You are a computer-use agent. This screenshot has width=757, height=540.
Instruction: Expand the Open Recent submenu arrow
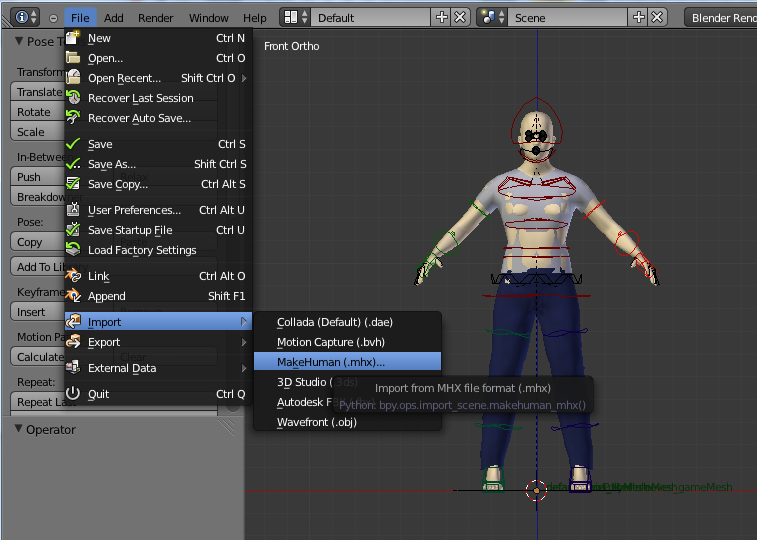(244, 78)
